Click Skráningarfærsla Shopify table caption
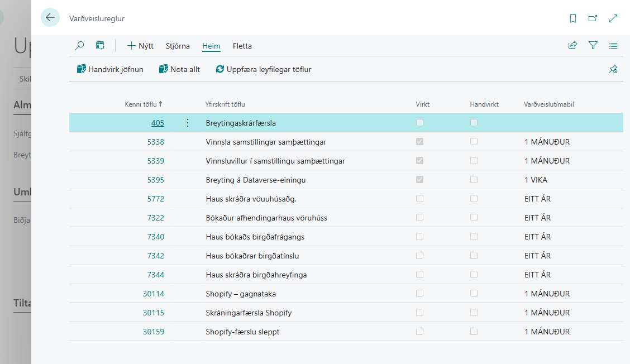 coord(249,313)
